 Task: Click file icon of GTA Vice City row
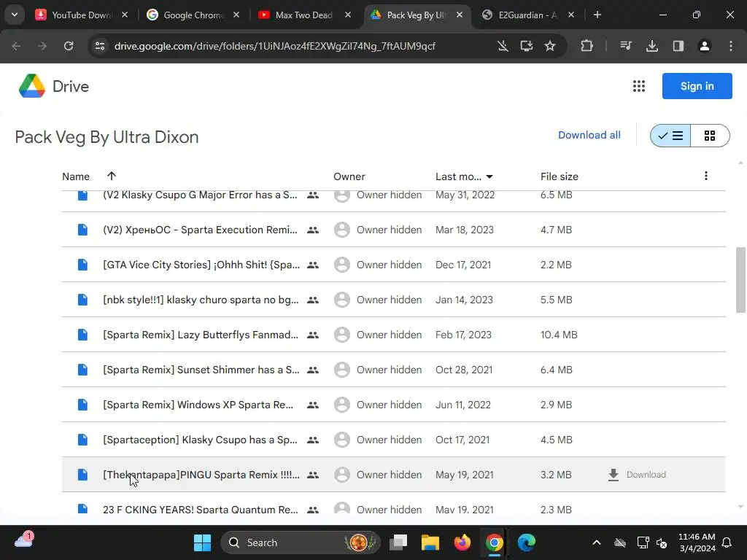point(82,265)
